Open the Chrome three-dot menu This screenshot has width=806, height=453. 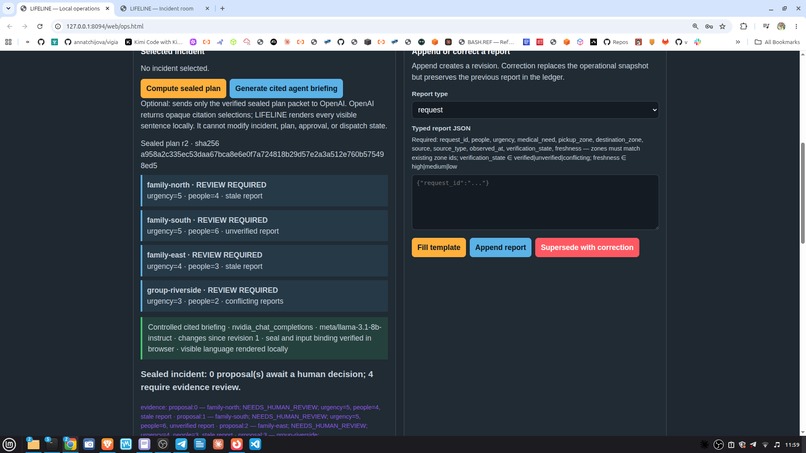[796, 26]
